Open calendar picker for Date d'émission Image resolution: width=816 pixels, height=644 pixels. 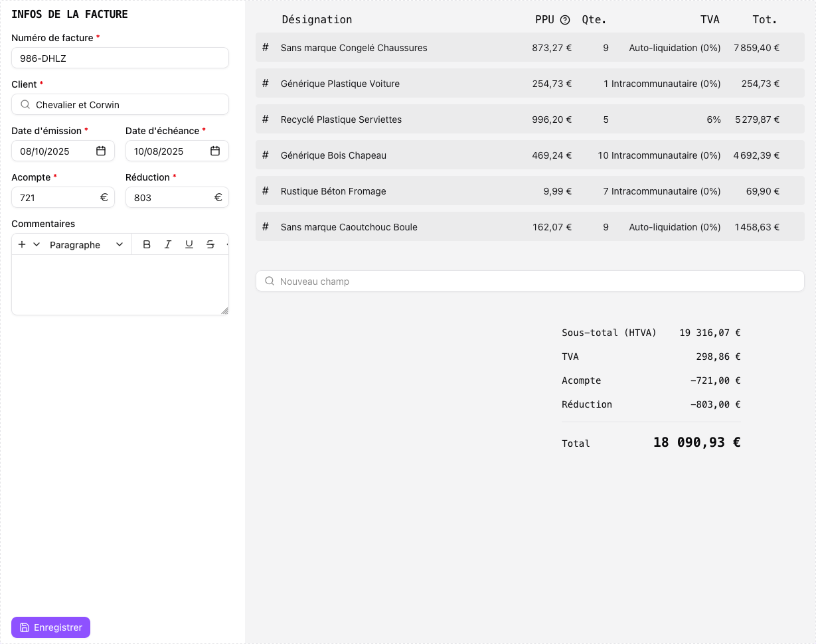point(101,151)
